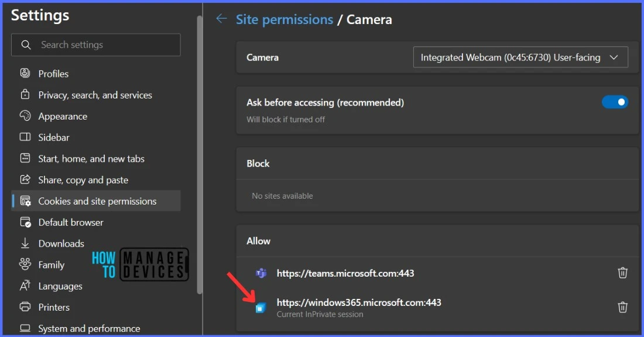Open Privacy, search, and services settings
Viewport: 644px width, 337px height.
click(x=95, y=95)
